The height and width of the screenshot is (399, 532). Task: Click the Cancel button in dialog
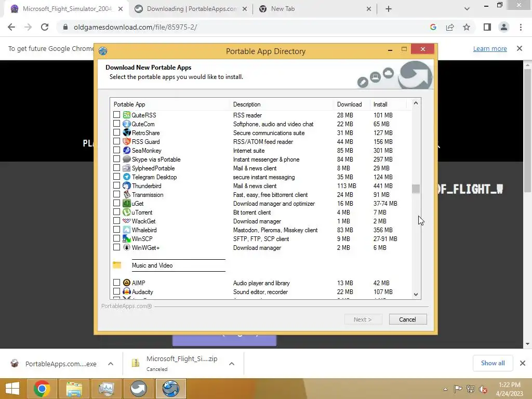click(407, 320)
